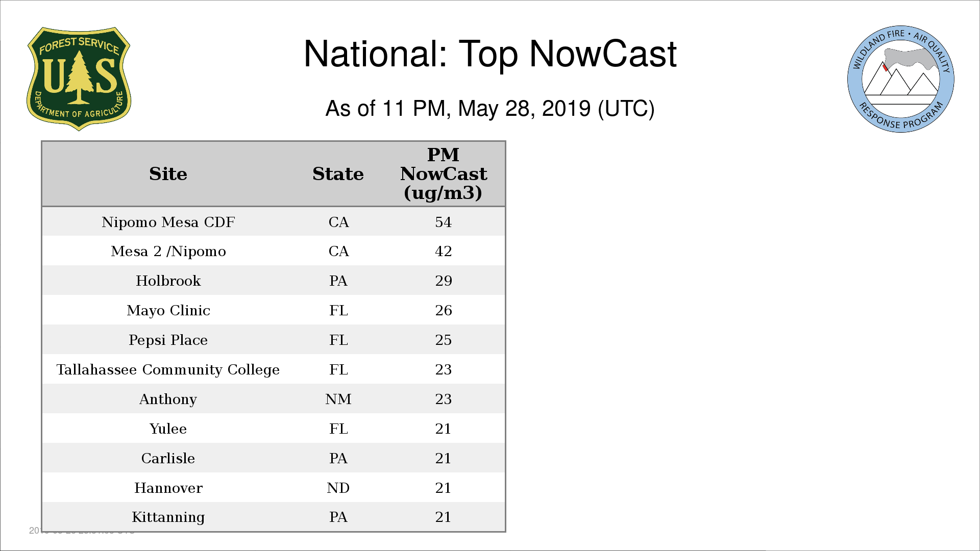This screenshot has width=980, height=551.
Task: Click the PM NowCast column header
Action: [443, 174]
